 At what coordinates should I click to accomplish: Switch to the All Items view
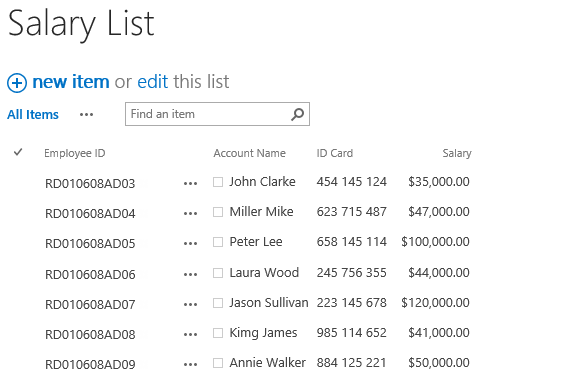[33, 115]
